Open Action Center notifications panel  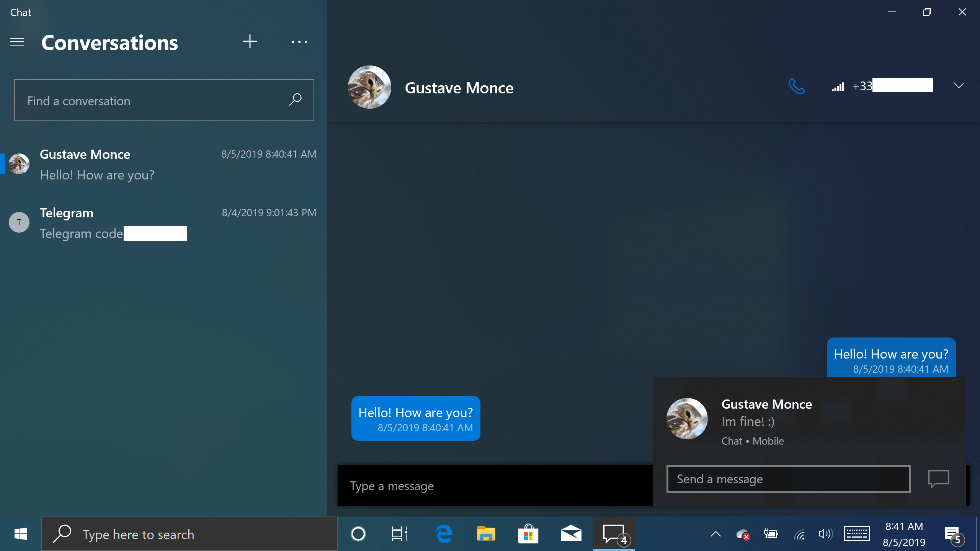point(952,534)
